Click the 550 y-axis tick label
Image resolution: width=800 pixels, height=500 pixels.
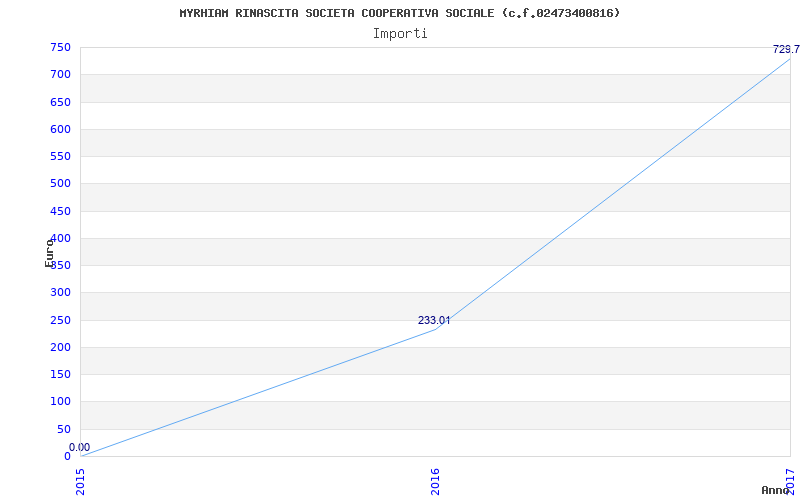pos(60,156)
